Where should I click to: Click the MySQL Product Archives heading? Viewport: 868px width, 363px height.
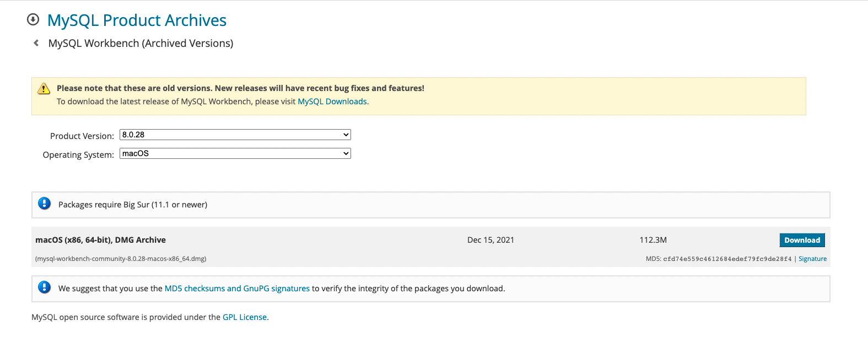137,20
